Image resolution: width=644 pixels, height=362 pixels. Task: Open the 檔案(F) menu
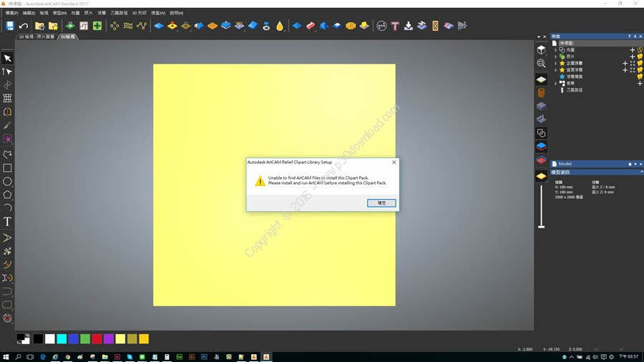(x=11, y=13)
